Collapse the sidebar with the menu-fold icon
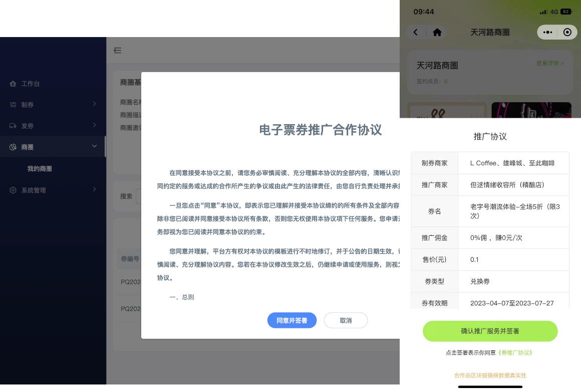This screenshot has height=392, width=581. (x=118, y=50)
